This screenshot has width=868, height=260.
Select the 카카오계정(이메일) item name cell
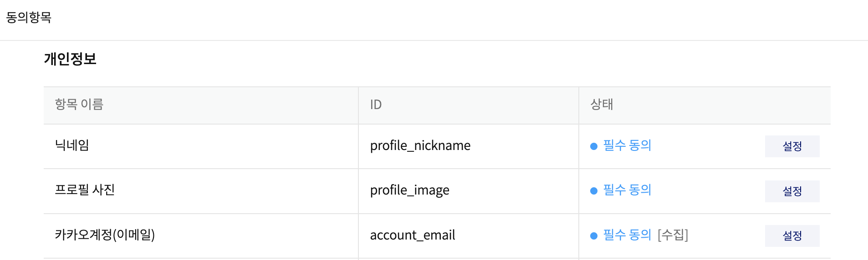pos(105,235)
